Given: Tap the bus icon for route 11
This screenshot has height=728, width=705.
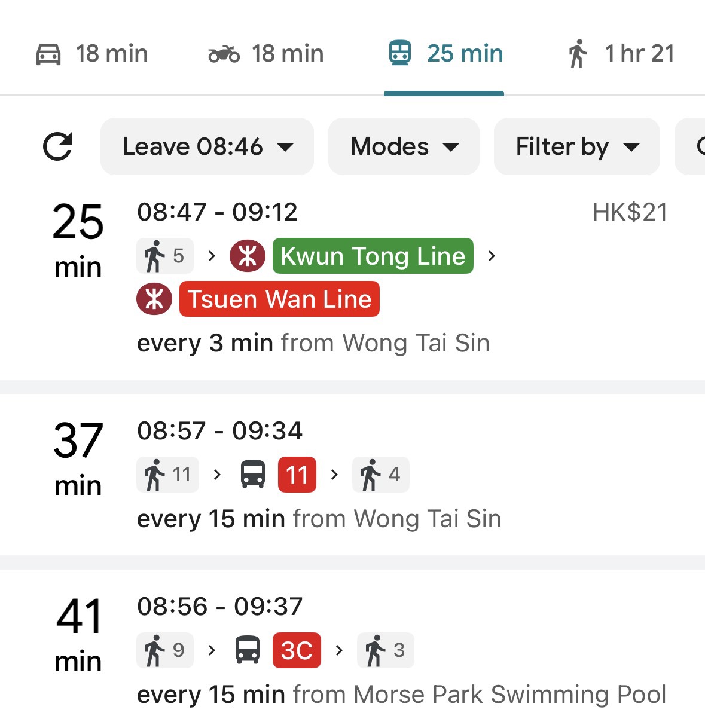Looking at the screenshot, I should (253, 475).
